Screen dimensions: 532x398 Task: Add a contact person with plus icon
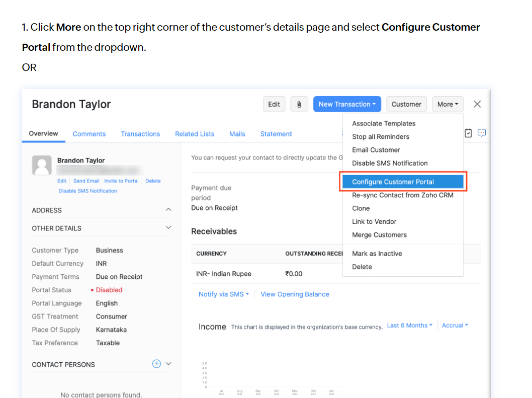(x=156, y=364)
